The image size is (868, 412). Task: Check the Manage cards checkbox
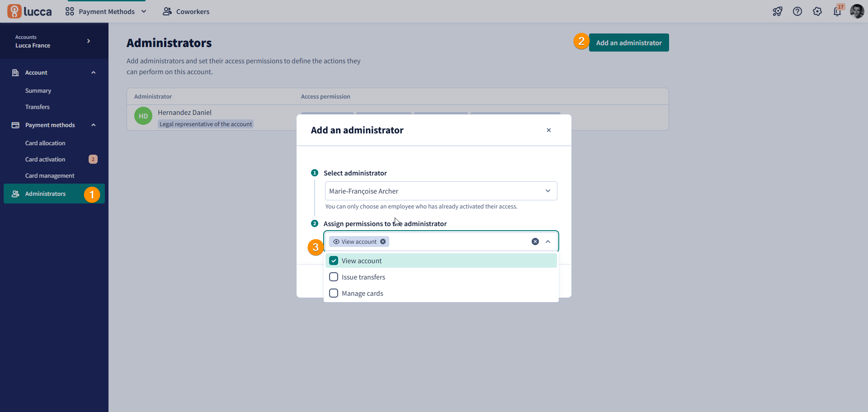334,293
